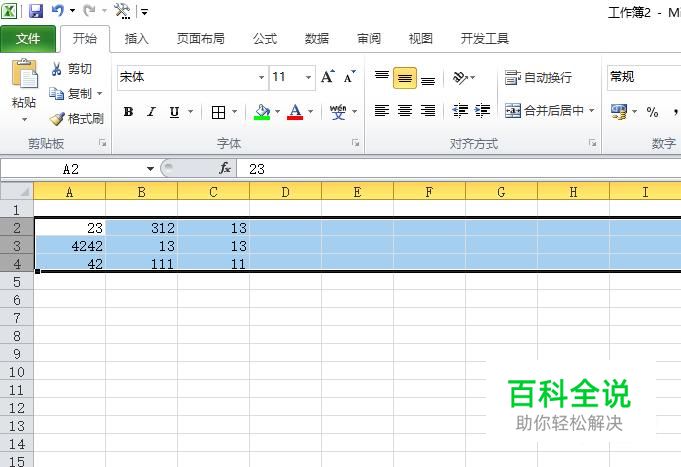Apply the red font color A

(295, 112)
